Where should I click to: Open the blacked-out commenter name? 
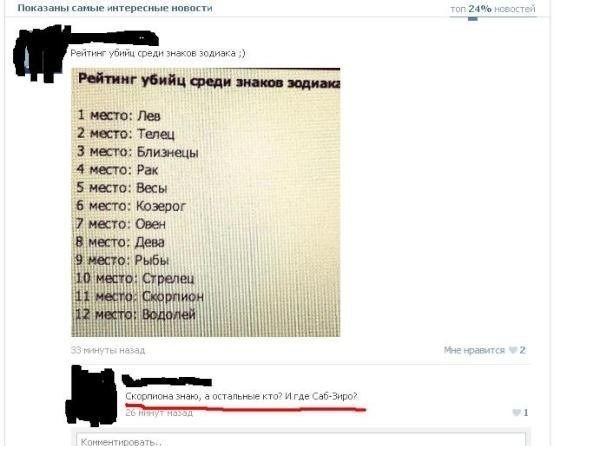(x=167, y=381)
